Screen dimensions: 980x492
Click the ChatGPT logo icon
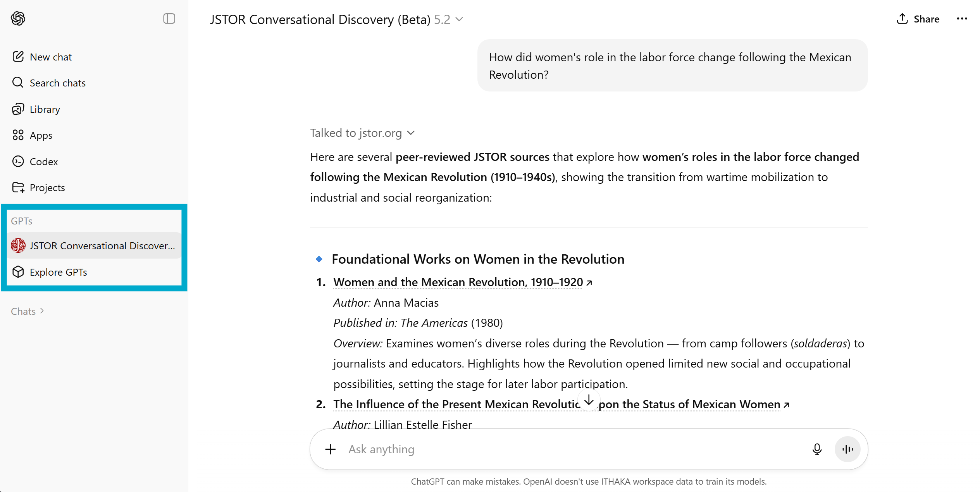pos(18,18)
